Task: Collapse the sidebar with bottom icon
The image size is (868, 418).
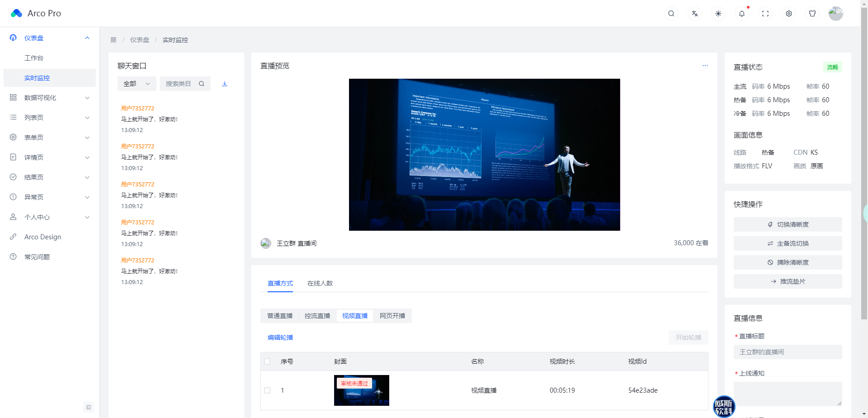Action: pos(89,407)
